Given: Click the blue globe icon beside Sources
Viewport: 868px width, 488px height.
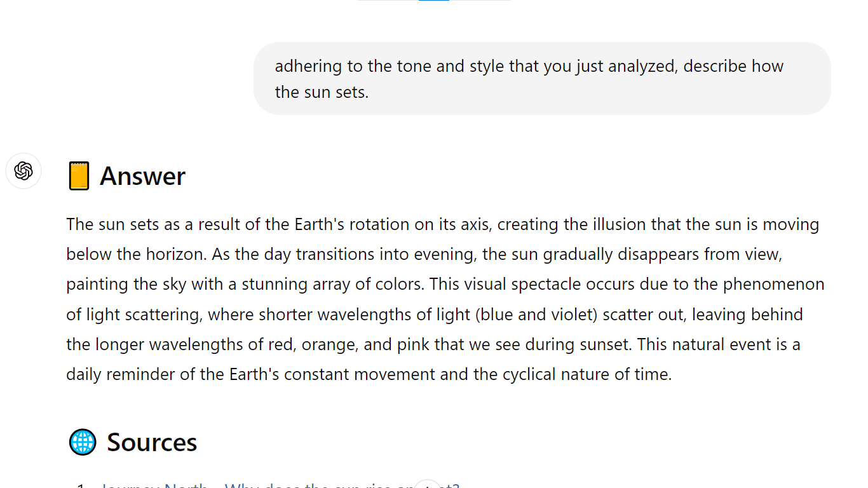Looking at the screenshot, I should pos(83,442).
